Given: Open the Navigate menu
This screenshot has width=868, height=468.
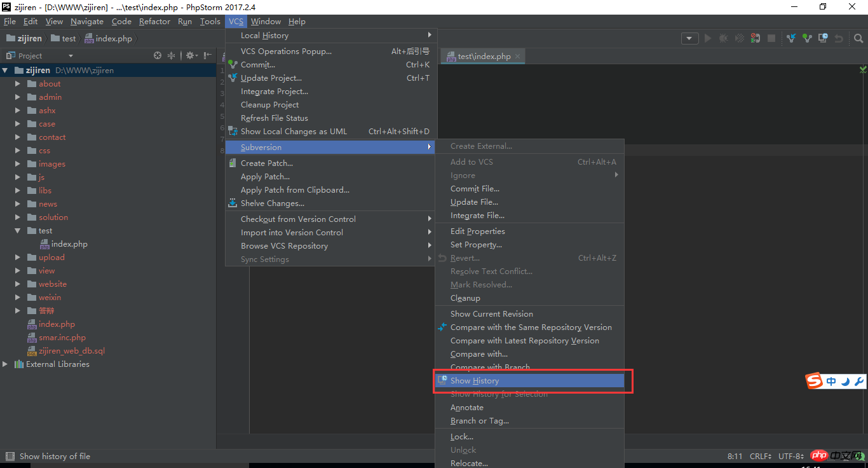Looking at the screenshot, I should 87,22.
